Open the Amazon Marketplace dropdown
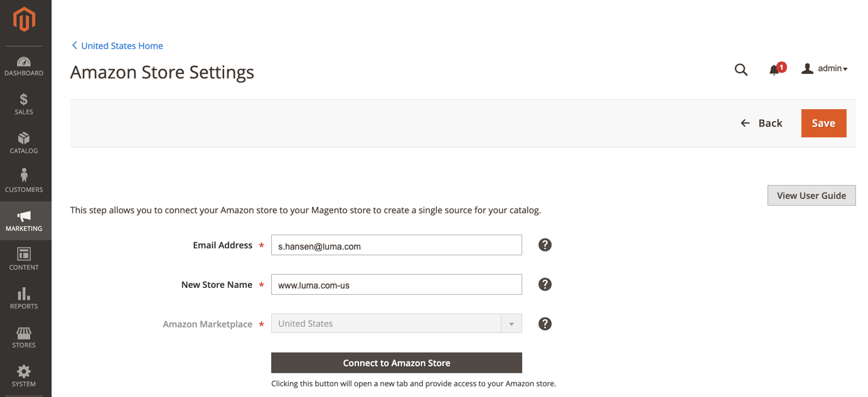The image size is (868, 397). 397,324
